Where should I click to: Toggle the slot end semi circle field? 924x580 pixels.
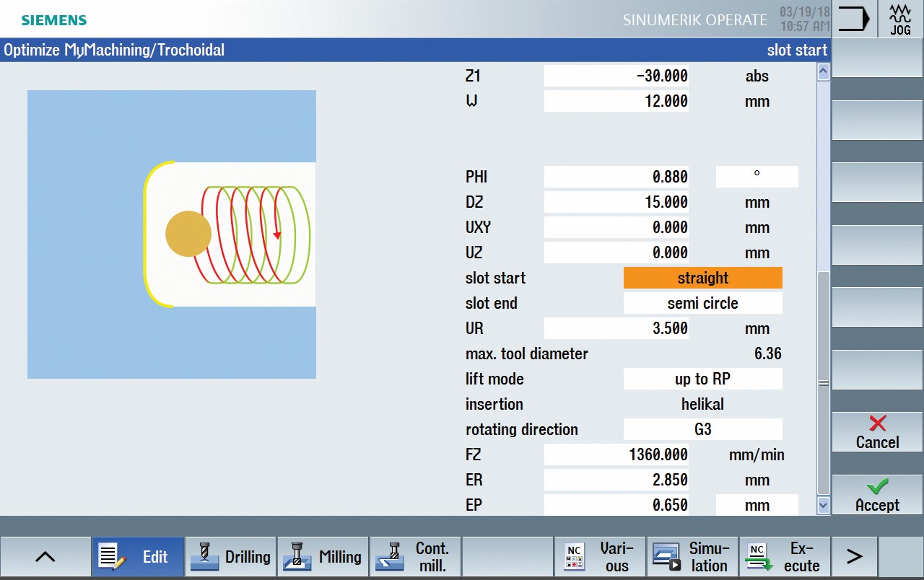(702, 304)
